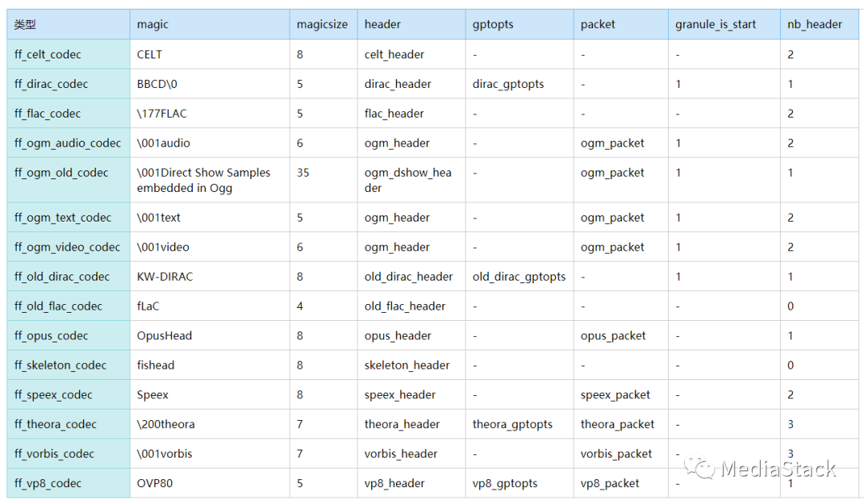Select the theora_gptopts cell

coord(512,424)
